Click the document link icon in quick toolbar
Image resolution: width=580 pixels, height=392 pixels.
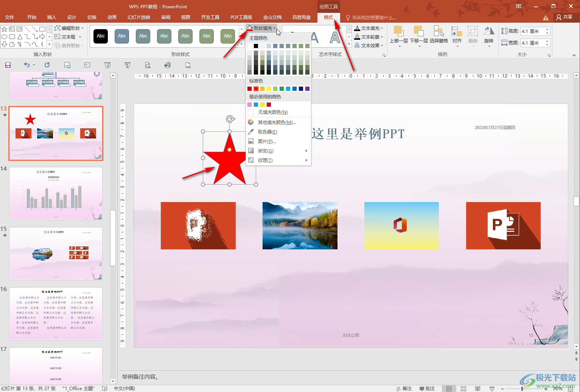pos(188,65)
